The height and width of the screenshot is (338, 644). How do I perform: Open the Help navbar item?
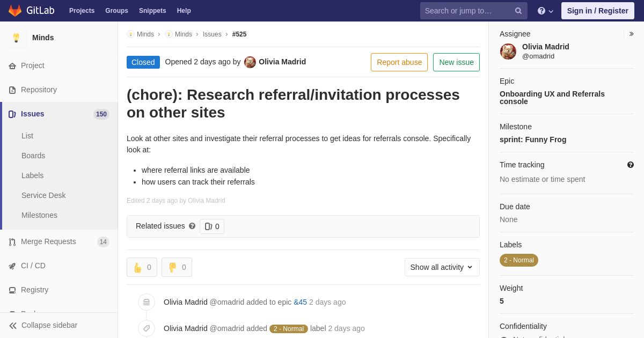pos(184,11)
